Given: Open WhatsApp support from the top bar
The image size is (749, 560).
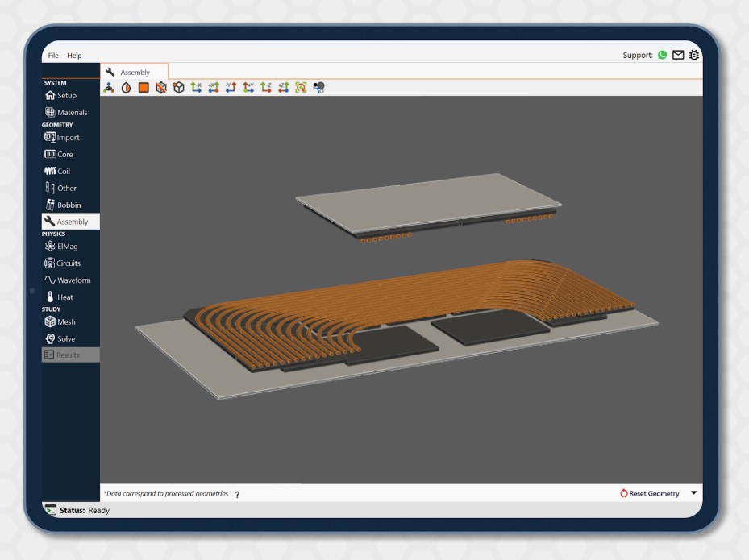Looking at the screenshot, I should (662, 55).
